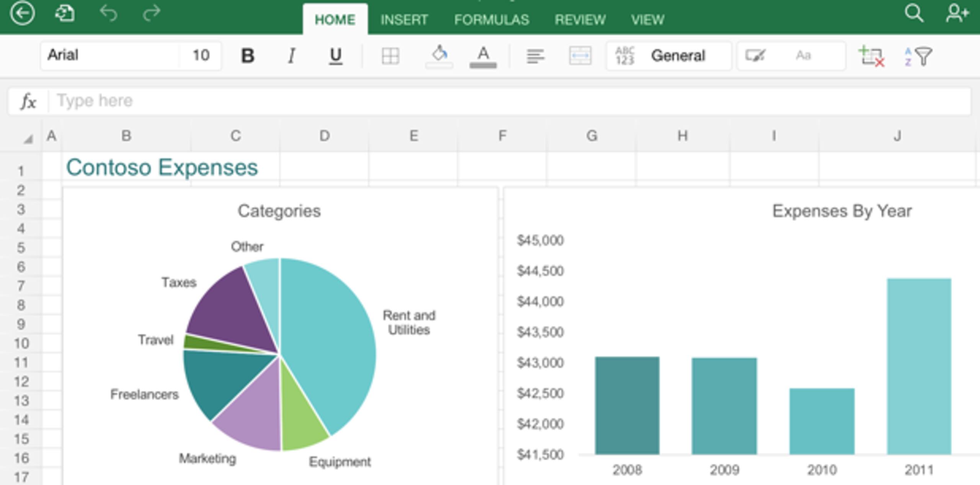Open the cell borders tool
The width and height of the screenshot is (980, 485).
(390, 56)
